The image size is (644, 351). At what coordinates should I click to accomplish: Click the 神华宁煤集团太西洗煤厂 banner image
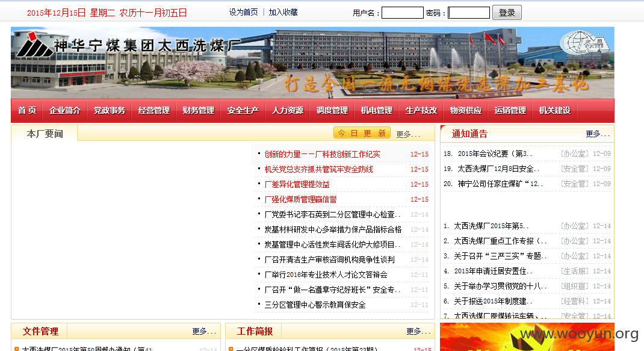(312, 63)
